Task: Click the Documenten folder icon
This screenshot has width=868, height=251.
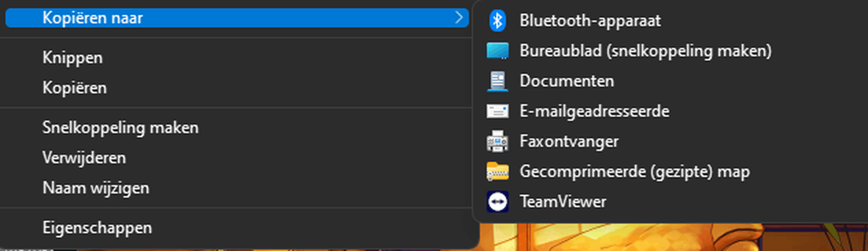Action: (x=497, y=81)
